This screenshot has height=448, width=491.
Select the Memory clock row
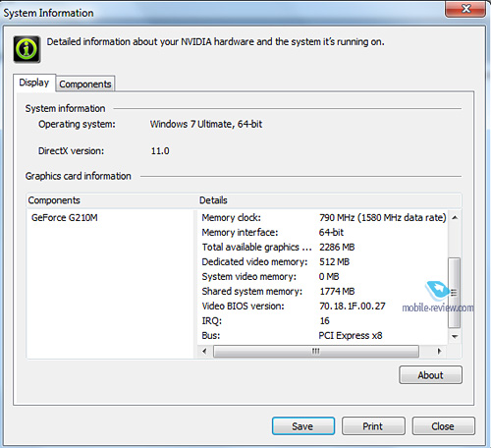coord(323,218)
